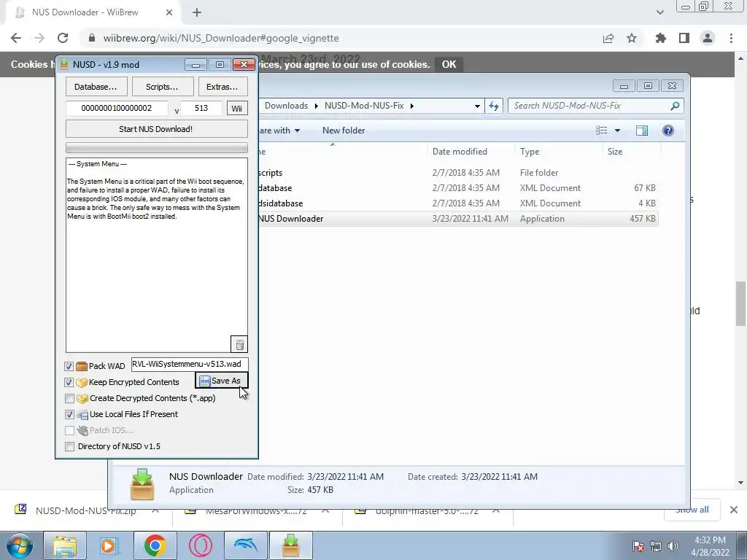This screenshot has height=560, width=747.
Task: Close the NUS Downloader - WiiBrew tab
Action: tap(169, 12)
